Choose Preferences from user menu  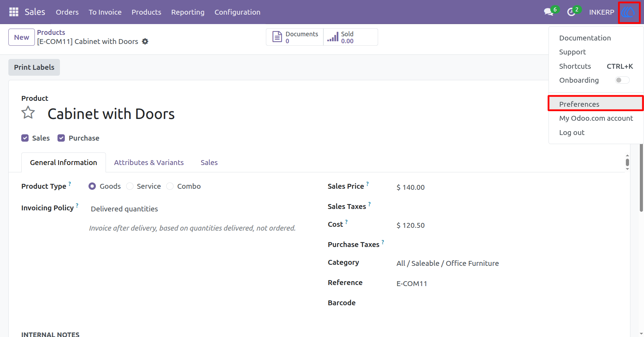(x=596, y=104)
